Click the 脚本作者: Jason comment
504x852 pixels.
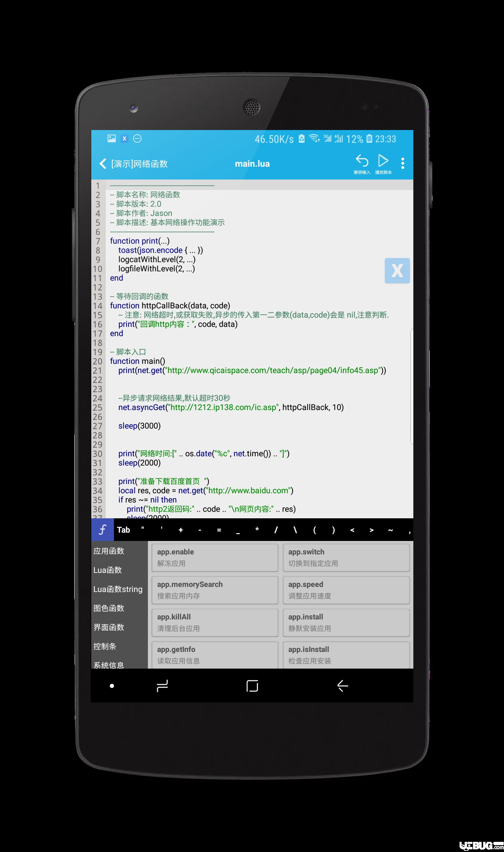[141, 213]
